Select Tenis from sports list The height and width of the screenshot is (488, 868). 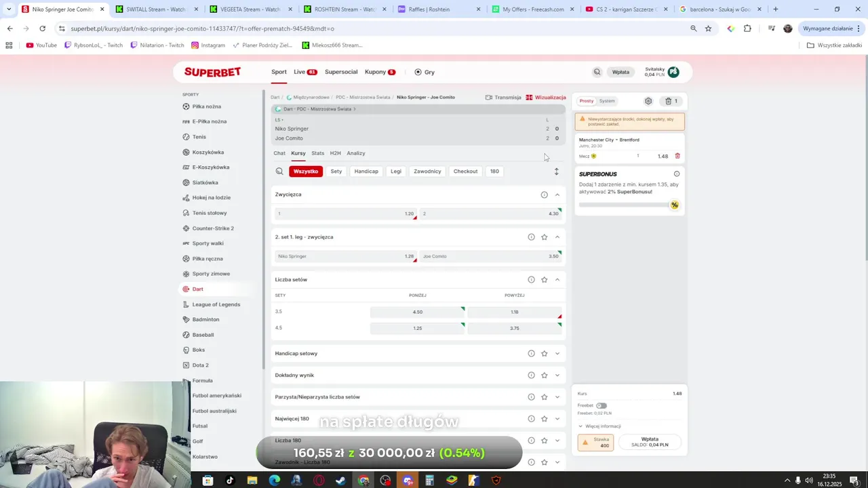click(x=199, y=137)
